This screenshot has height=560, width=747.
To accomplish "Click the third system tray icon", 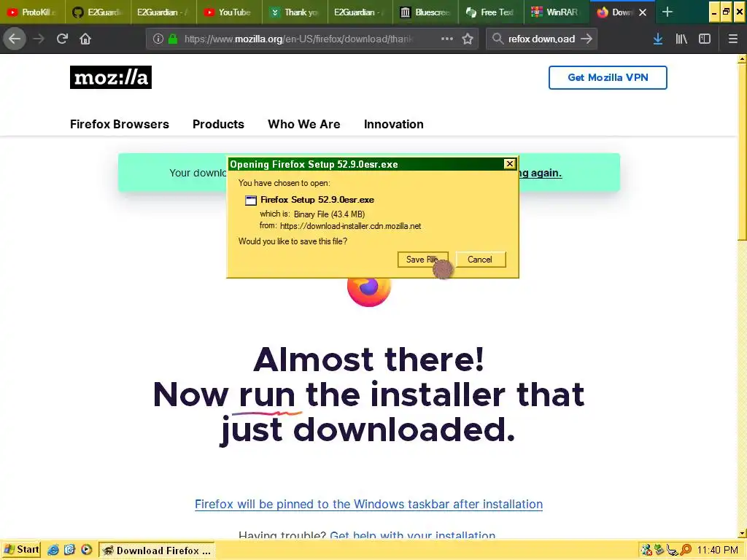I will [672, 550].
